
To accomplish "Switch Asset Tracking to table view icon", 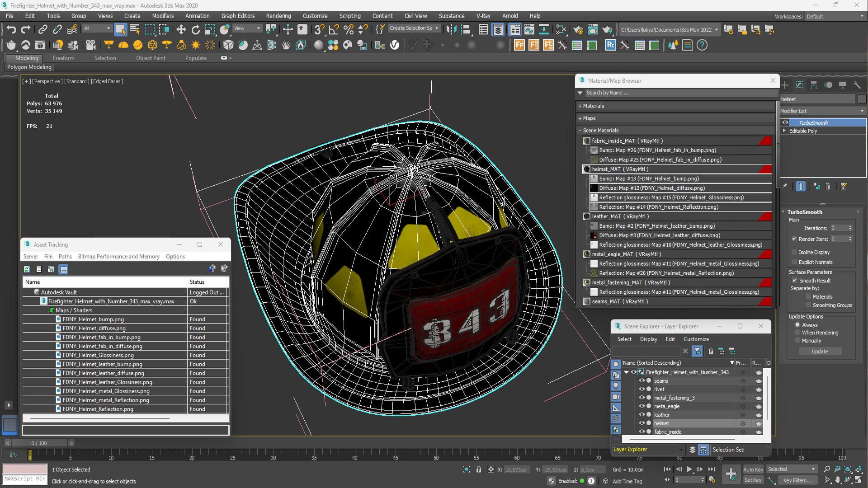I will tap(64, 269).
